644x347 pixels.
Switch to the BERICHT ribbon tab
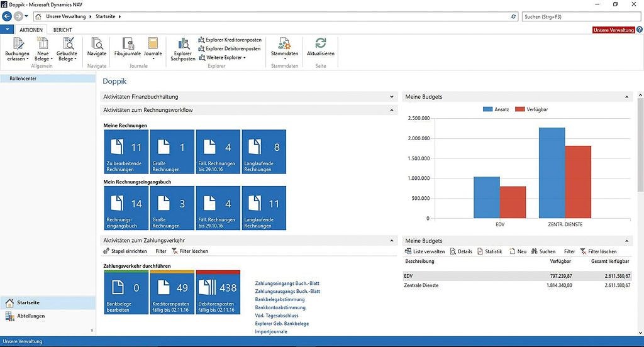pyautogui.click(x=62, y=30)
